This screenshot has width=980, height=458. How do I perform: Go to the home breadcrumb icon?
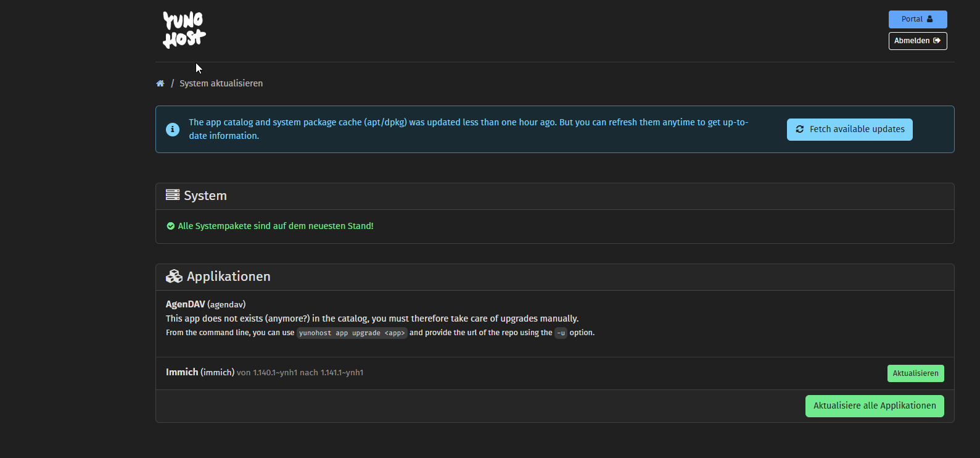pos(160,83)
